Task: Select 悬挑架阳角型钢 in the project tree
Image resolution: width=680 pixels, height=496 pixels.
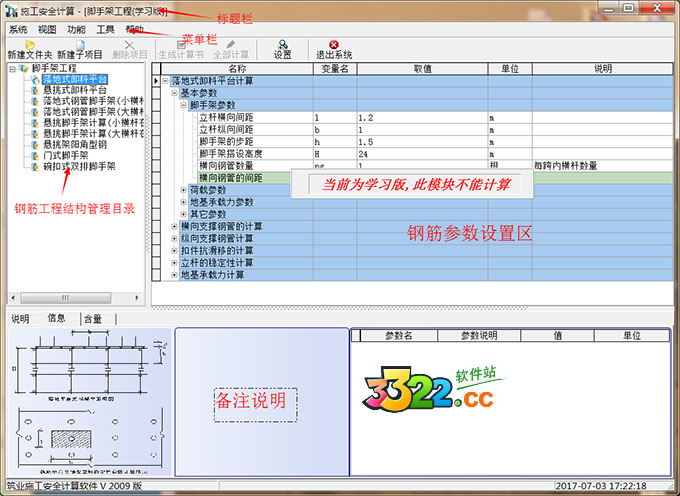Action: tap(74, 145)
